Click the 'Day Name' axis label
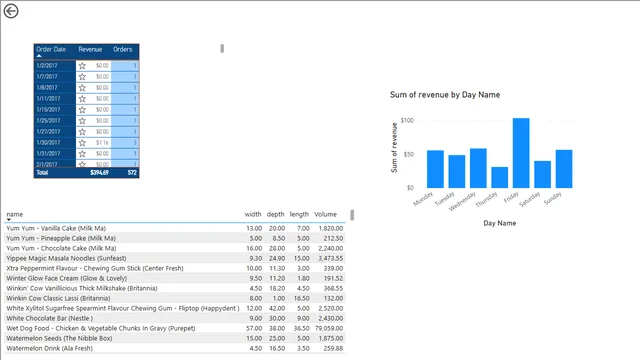 pyautogui.click(x=500, y=223)
